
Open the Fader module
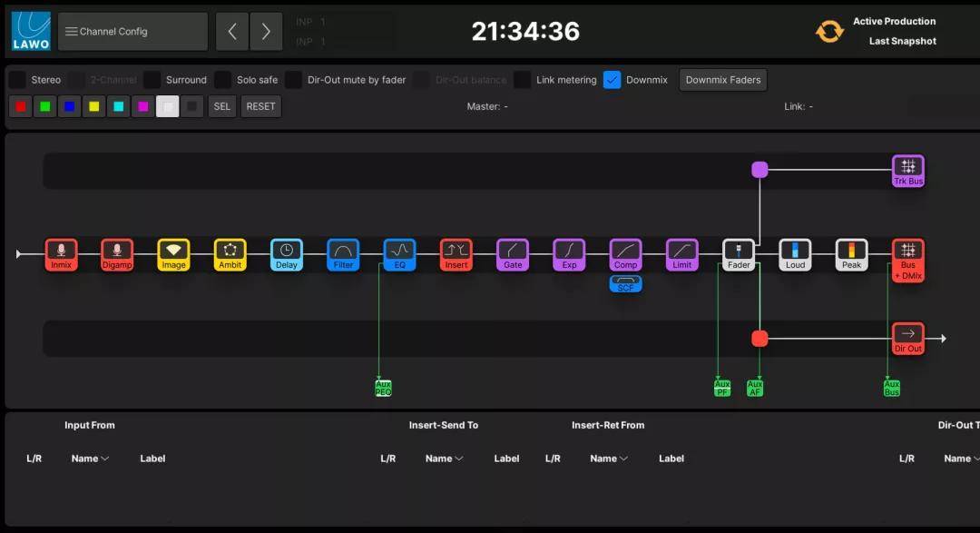739,254
